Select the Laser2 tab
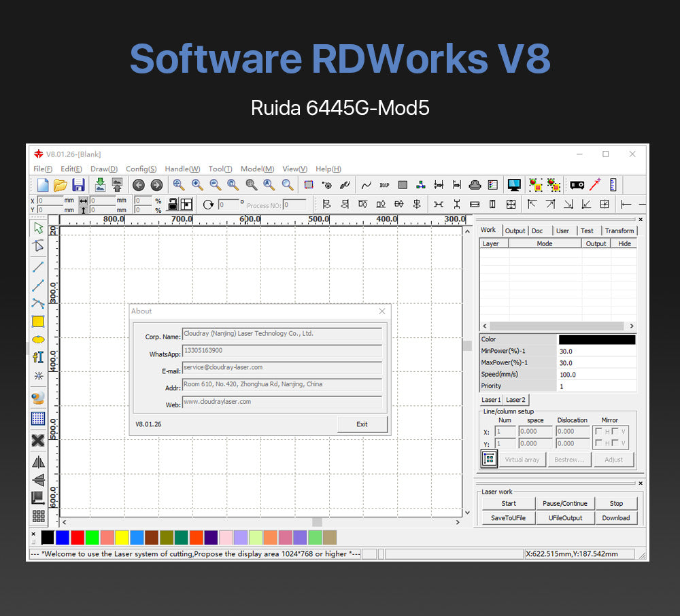 (515, 400)
